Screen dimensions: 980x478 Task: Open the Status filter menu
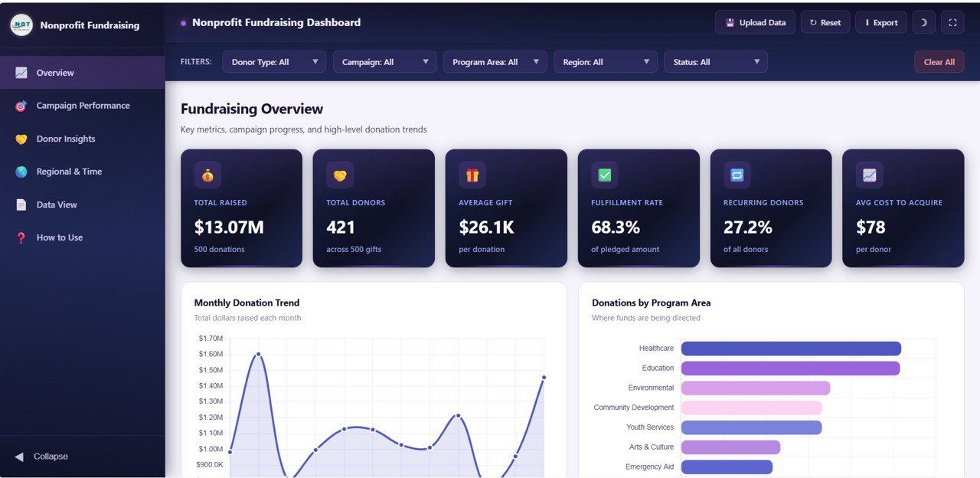[715, 61]
